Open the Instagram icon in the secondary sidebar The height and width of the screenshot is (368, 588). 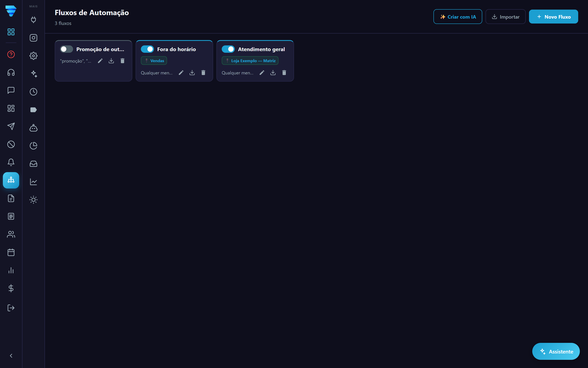(x=33, y=38)
